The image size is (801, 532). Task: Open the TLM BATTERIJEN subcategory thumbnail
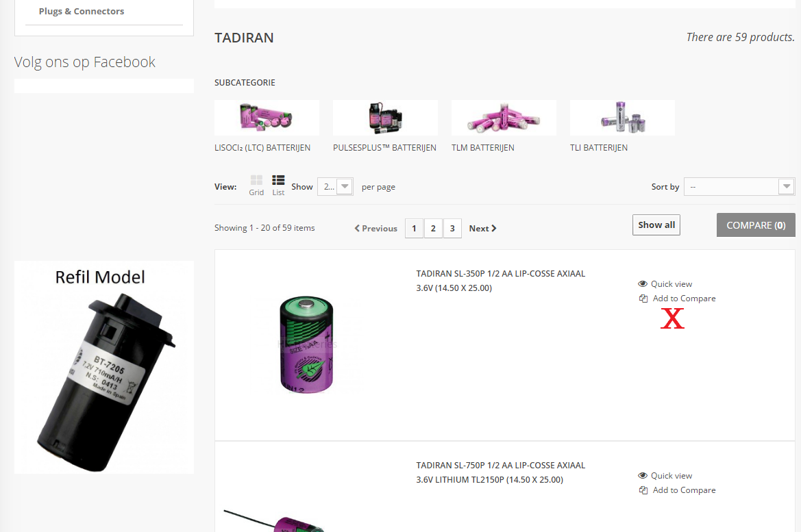tap(504, 118)
